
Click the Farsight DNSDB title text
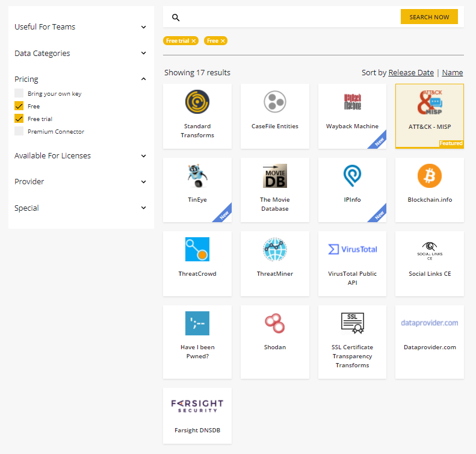(197, 431)
